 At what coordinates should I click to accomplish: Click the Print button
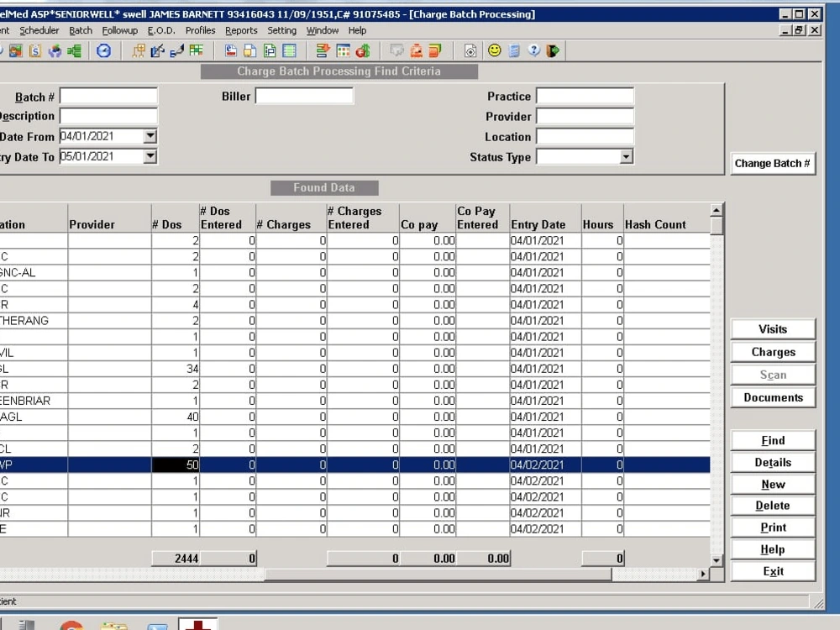tap(773, 528)
